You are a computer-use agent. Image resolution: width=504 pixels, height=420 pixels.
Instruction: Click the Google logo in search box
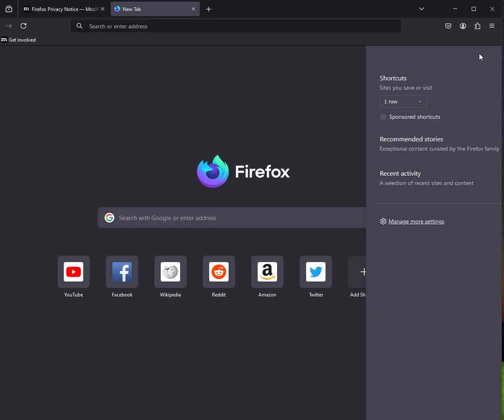pyautogui.click(x=109, y=218)
